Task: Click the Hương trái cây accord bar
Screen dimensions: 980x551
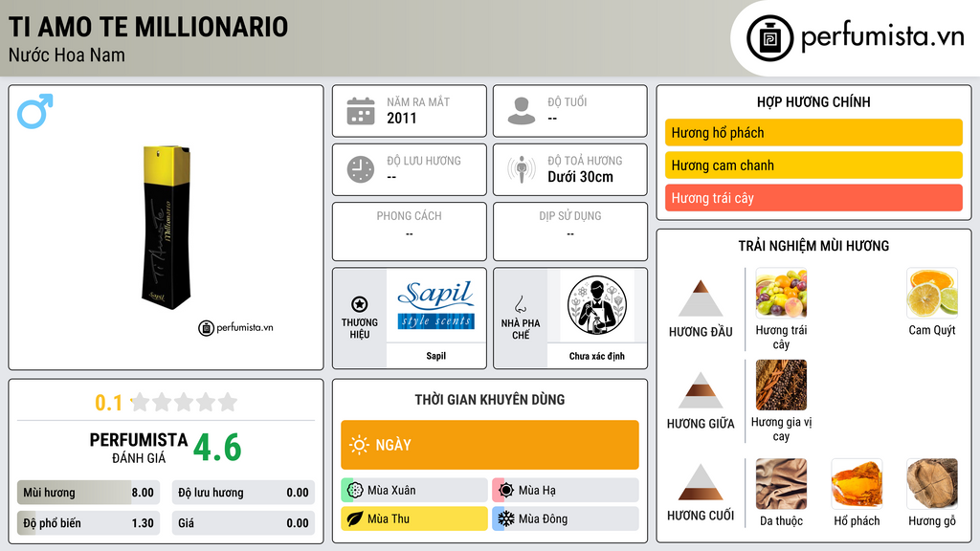Action: [813, 198]
